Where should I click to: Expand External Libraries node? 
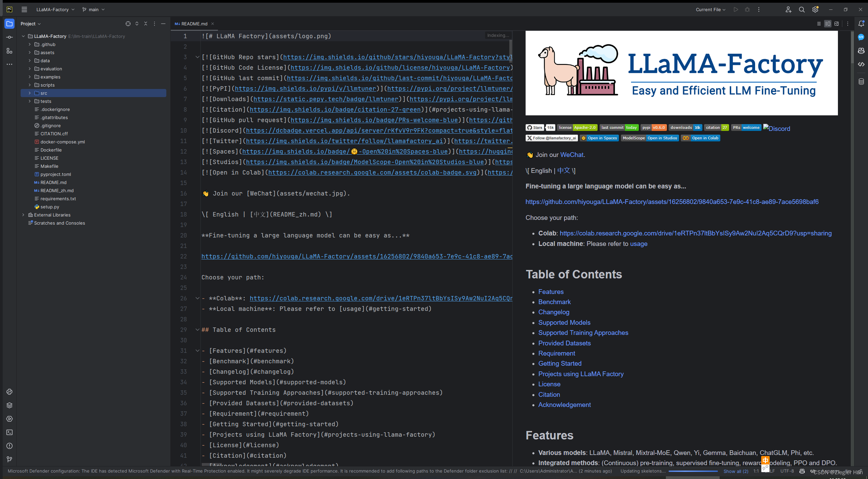click(x=23, y=215)
